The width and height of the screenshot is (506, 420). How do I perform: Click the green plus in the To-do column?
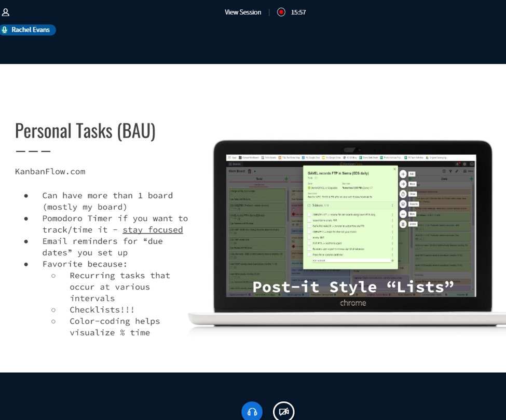click(x=286, y=179)
